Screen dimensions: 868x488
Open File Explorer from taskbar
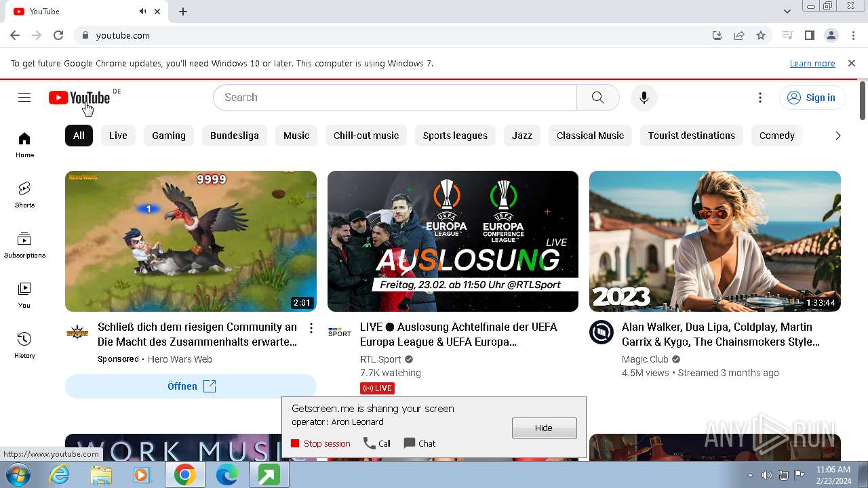point(100,475)
